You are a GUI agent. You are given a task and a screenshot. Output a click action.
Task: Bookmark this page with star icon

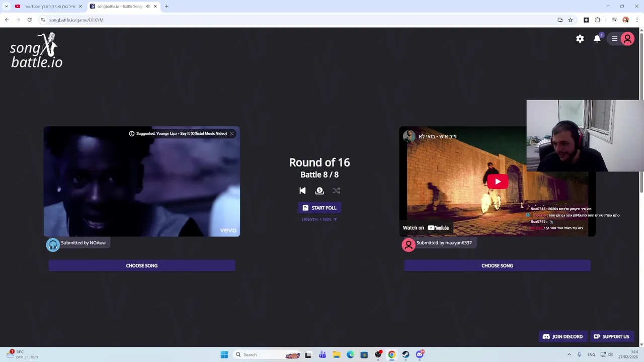click(x=570, y=20)
